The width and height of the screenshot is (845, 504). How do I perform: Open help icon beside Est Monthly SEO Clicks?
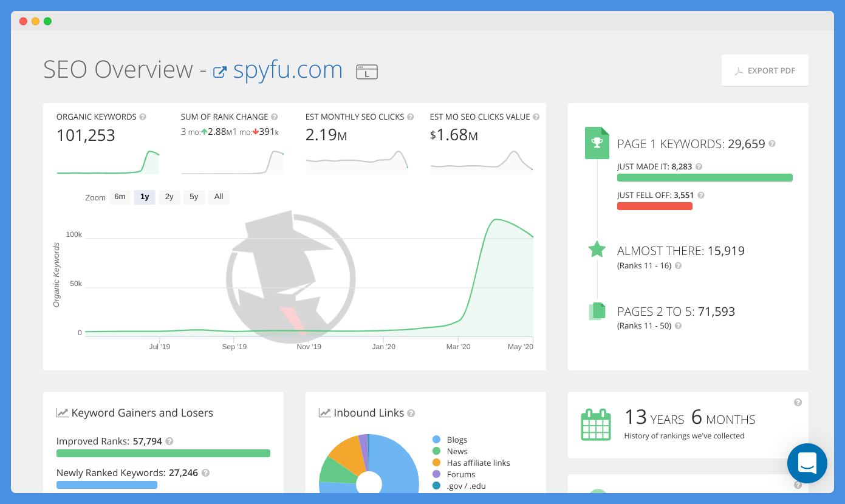411,117
